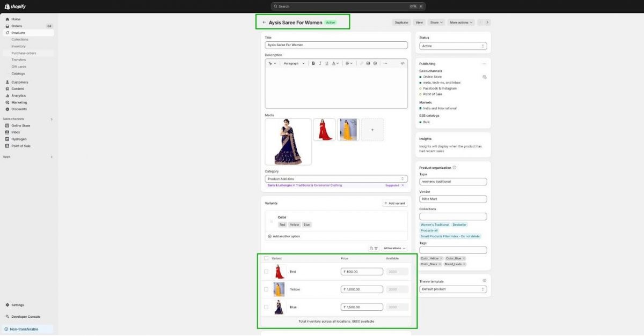Check the select-all checkbox in the variant table header
This screenshot has height=336, width=644.
pyautogui.click(x=266, y=258)
